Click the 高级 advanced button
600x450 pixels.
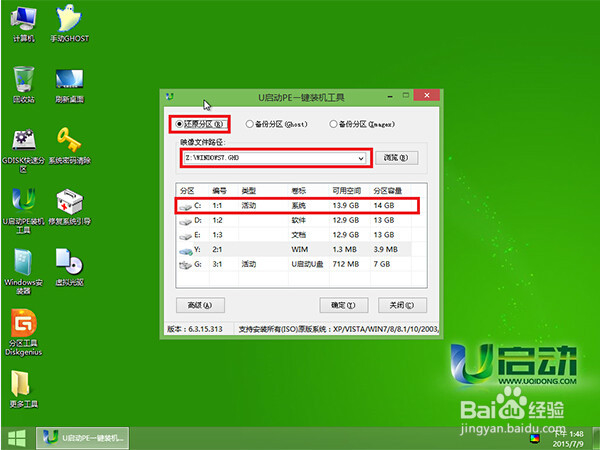(x=200, y=305)
